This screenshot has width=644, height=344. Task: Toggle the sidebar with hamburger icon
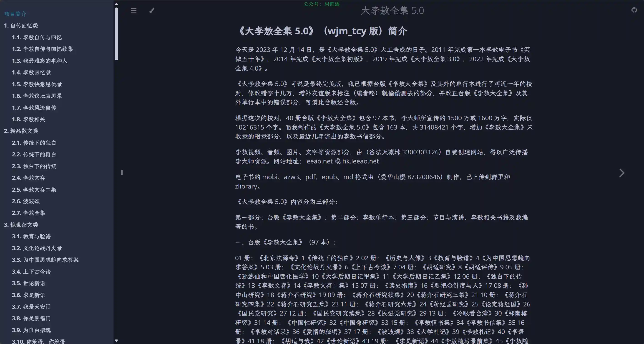[x=134, y=10]
